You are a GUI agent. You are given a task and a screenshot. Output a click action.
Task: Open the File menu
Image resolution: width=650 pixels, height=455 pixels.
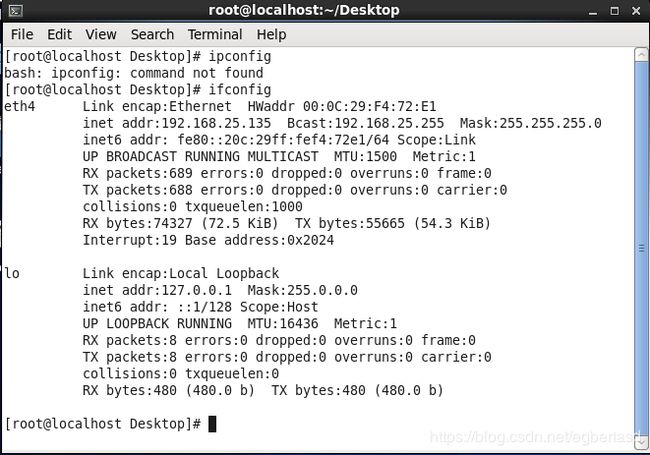22,34
